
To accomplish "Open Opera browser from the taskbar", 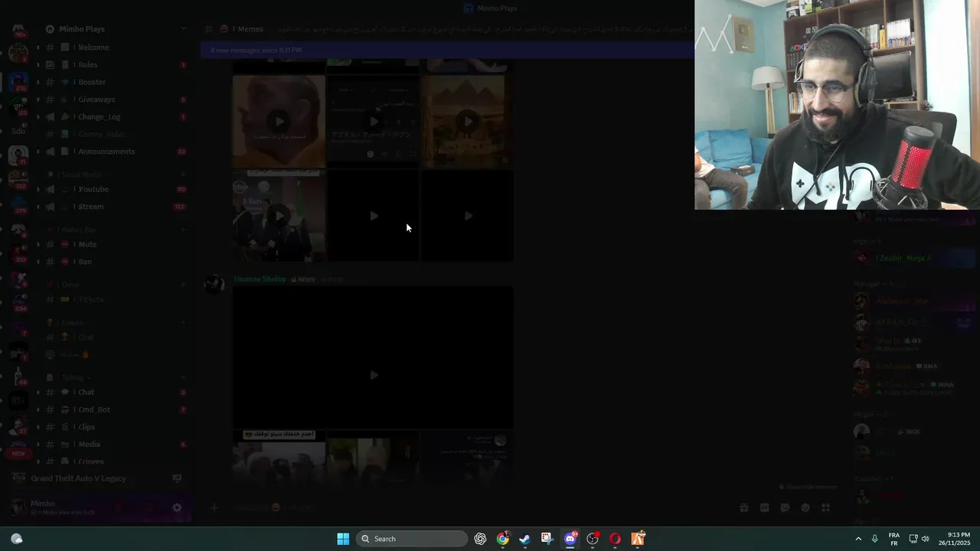I will (x=615, y=539).
